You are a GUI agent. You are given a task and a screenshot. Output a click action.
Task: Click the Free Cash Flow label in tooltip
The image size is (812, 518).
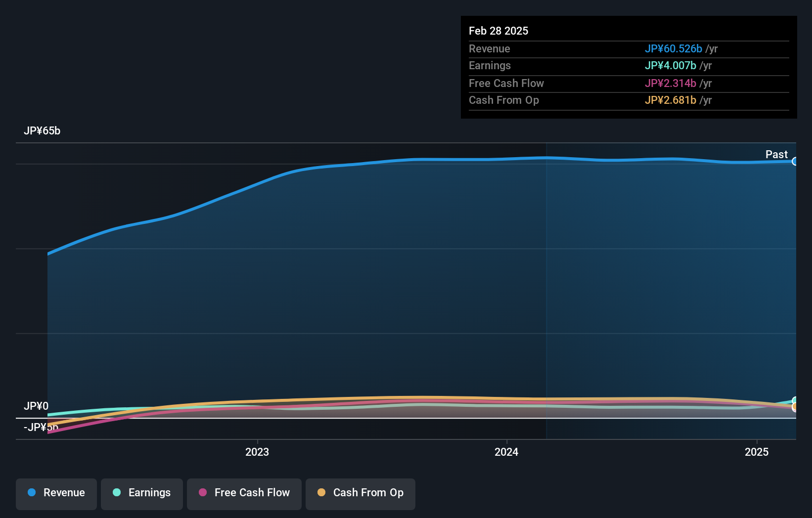click(506, 83)
